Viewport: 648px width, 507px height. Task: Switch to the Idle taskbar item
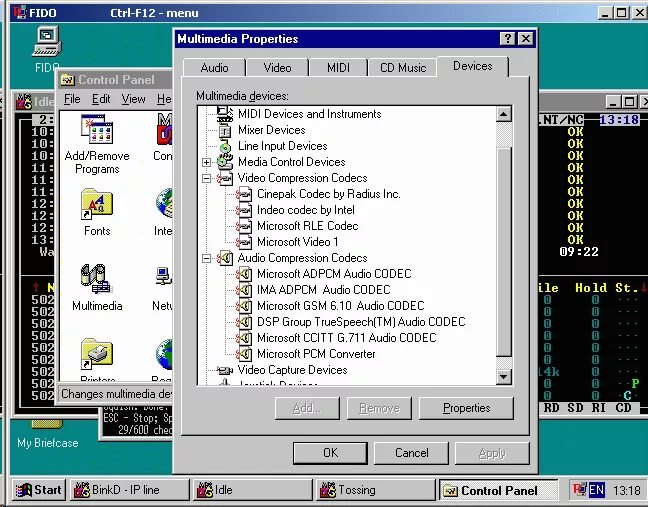click(253, 490)
